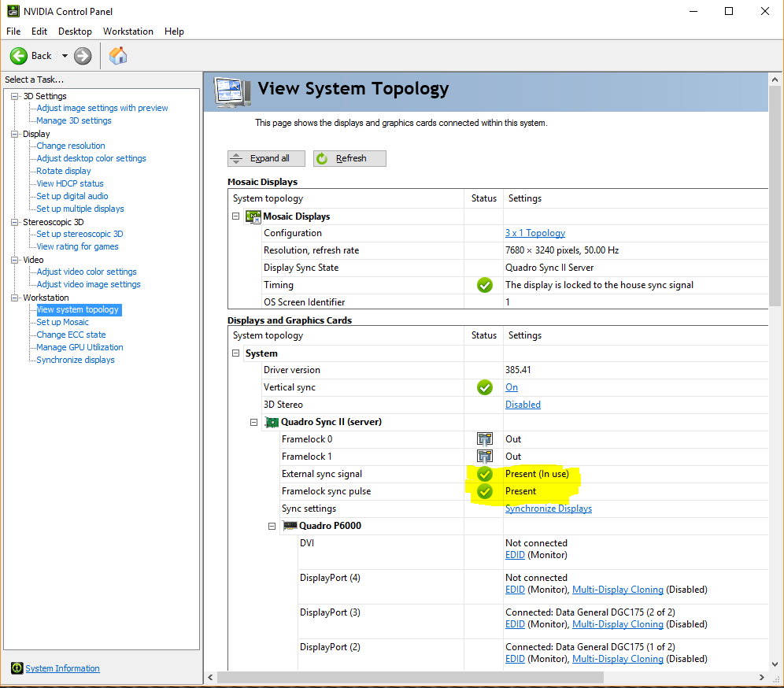The height and width of the screenshot is (688, 784).
Task: Select Set up Mosaic in task tree
Action: pos(62,322)
